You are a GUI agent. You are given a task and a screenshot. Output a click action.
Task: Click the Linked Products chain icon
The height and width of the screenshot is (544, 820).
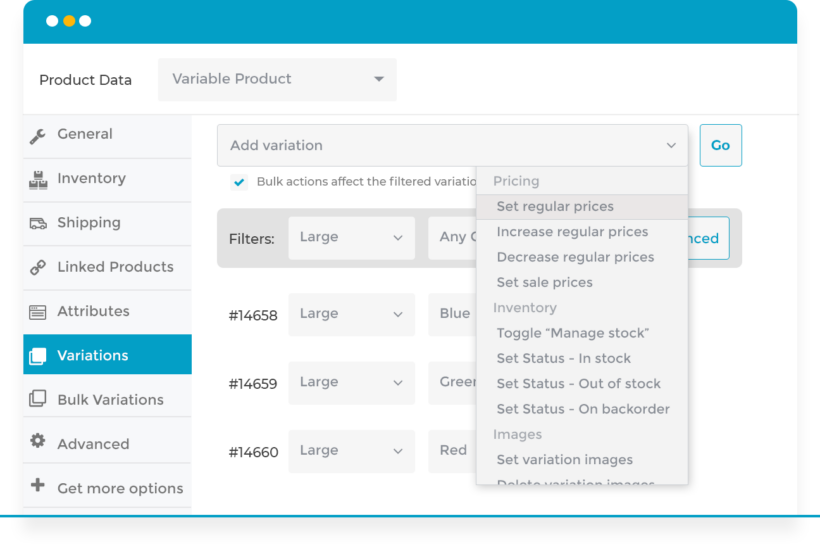(x=38, y=267)
